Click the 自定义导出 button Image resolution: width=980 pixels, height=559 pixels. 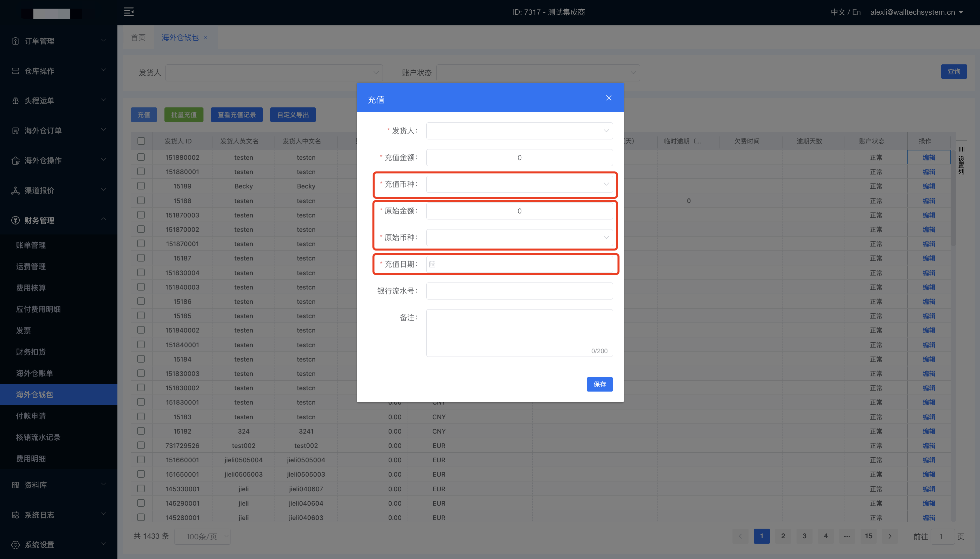tap(293, 115)
